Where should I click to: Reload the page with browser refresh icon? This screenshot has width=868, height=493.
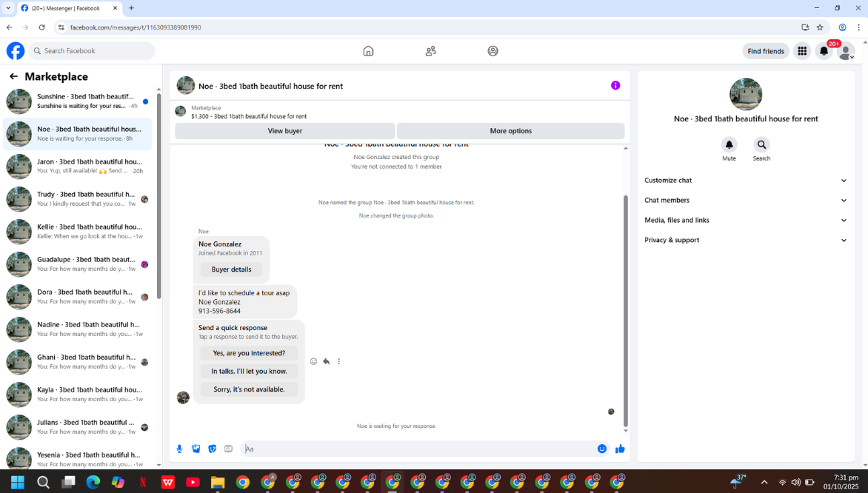click(41, 27)
